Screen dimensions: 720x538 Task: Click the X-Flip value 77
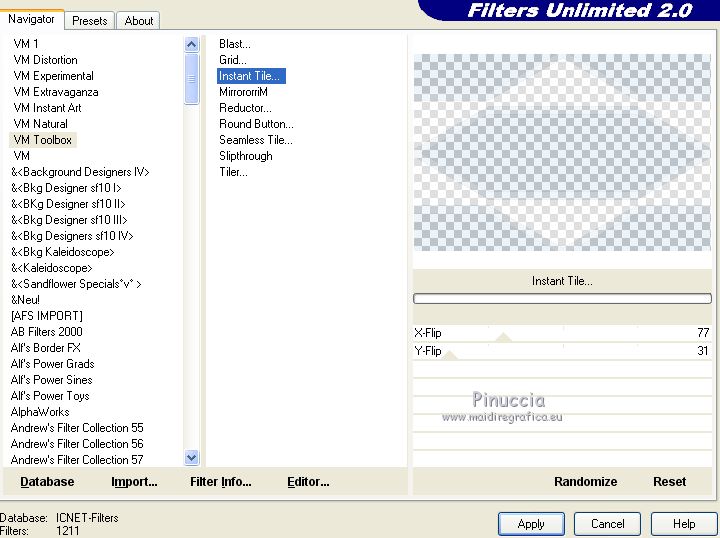(703, 332)
